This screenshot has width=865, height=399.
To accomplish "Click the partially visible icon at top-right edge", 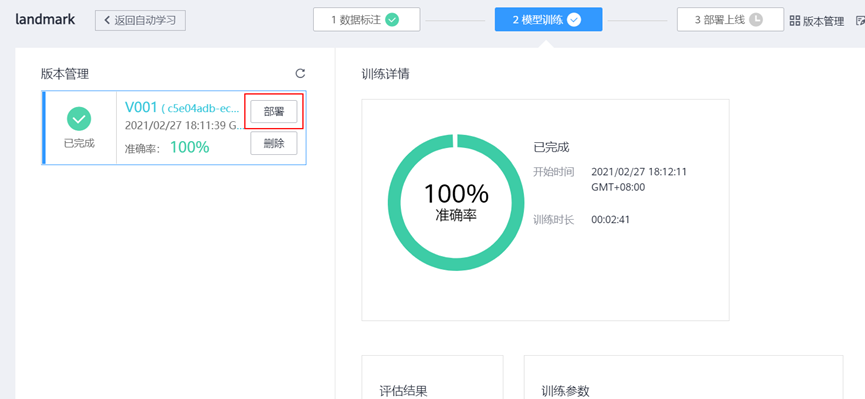I will tap(860, 21).
